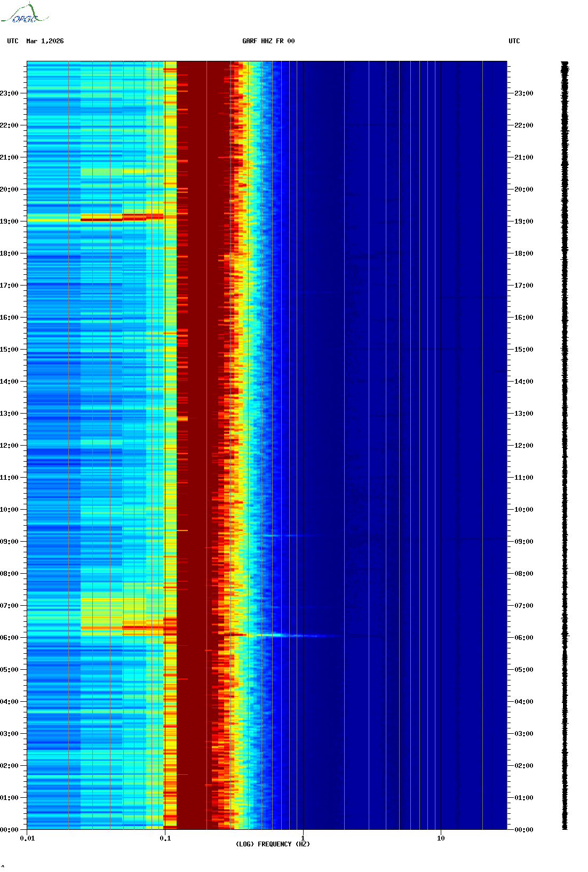Click the UTC label at top right
This screenshot has width=588, height=872.
click(514, 41)
